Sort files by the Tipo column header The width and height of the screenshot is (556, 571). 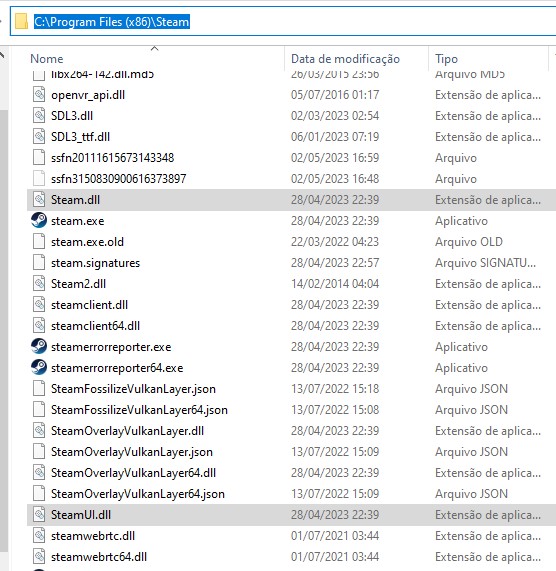tap(446, 59)
